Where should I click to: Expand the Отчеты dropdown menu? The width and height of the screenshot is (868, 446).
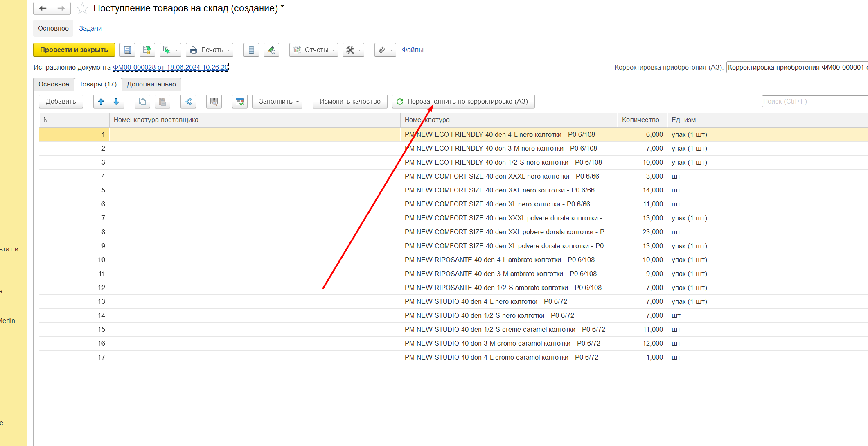pyautogui.click(x=313, y=50)
